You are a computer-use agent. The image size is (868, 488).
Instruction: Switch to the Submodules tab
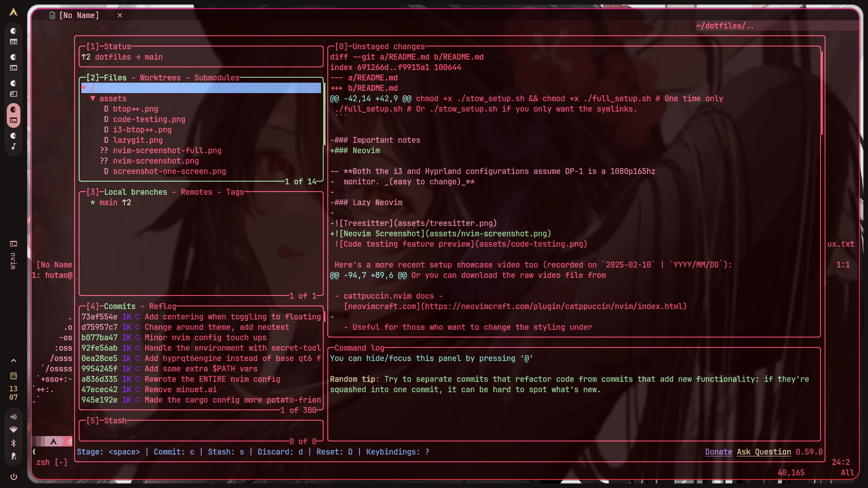tap(217, 78)
